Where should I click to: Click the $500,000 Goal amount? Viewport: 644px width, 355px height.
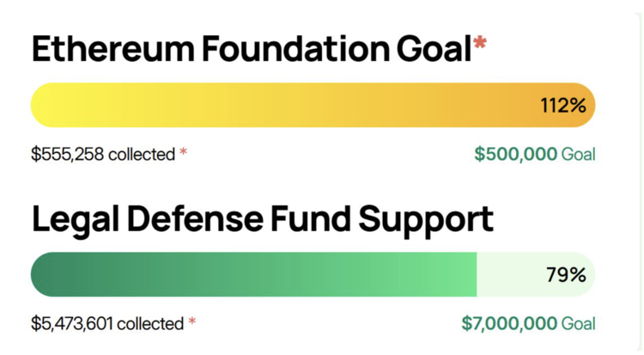coord(516,154)
